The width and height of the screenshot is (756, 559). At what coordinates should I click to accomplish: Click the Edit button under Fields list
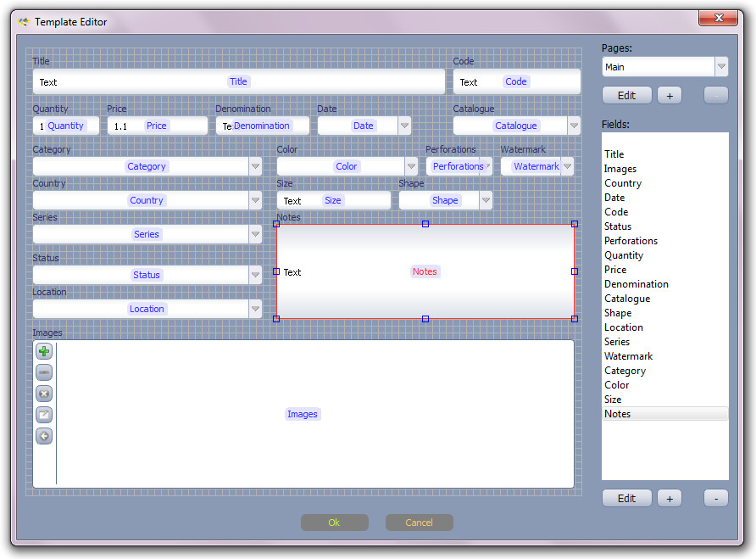click(627, 498)
